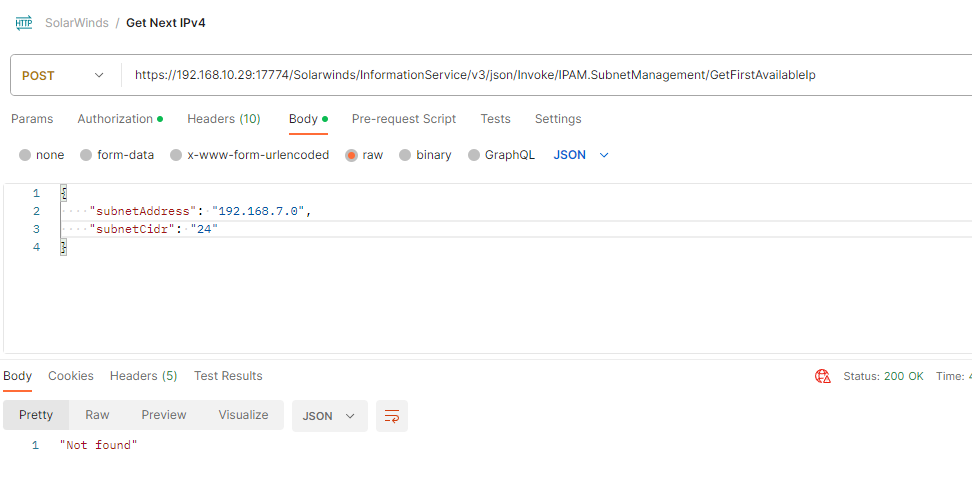972x490 pixels.
Task: Select the none body option
Action: coord(42,155)
